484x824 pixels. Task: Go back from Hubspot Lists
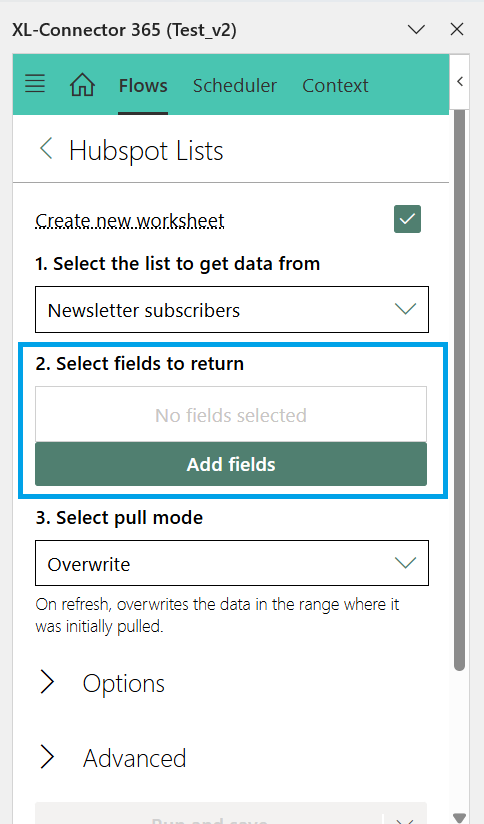pyautogui.click(x=46, y=149)
